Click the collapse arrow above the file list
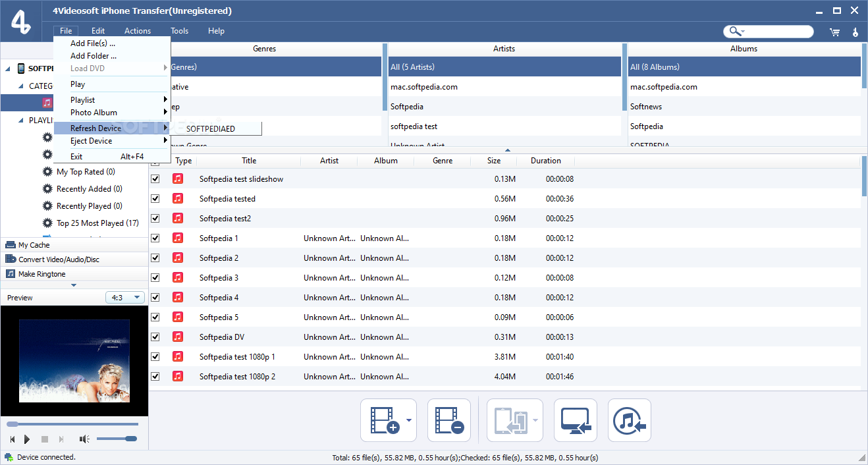The image size is (868, 465). click(507, 151)
